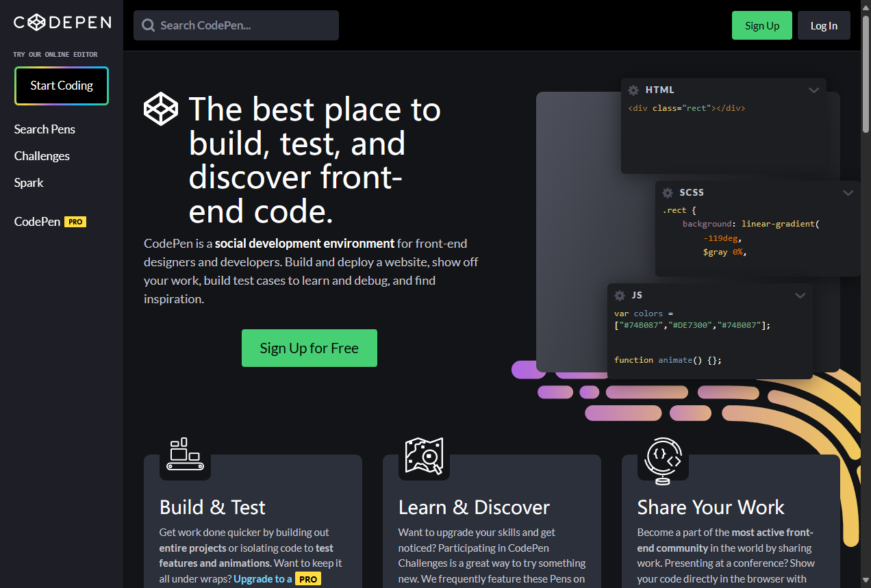Click the search magnifier icon
This screenshot has height=588, width=871.
[148, 25]
